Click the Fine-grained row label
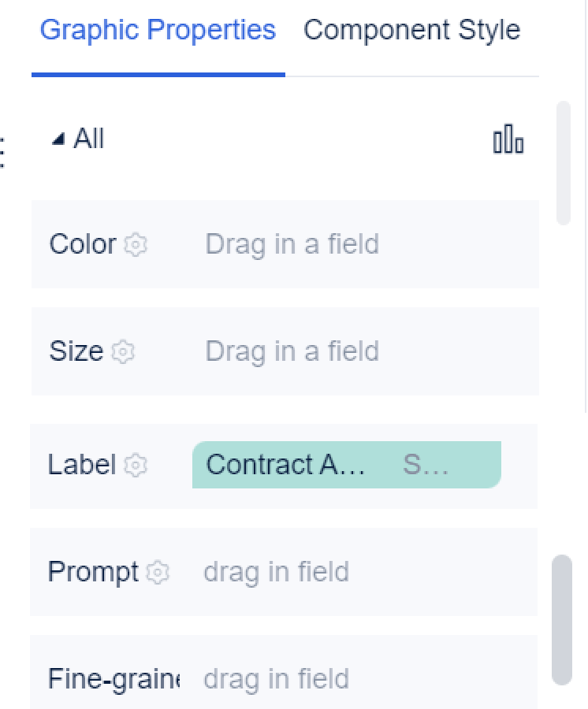The image size is (588, 709). [114, 679]
